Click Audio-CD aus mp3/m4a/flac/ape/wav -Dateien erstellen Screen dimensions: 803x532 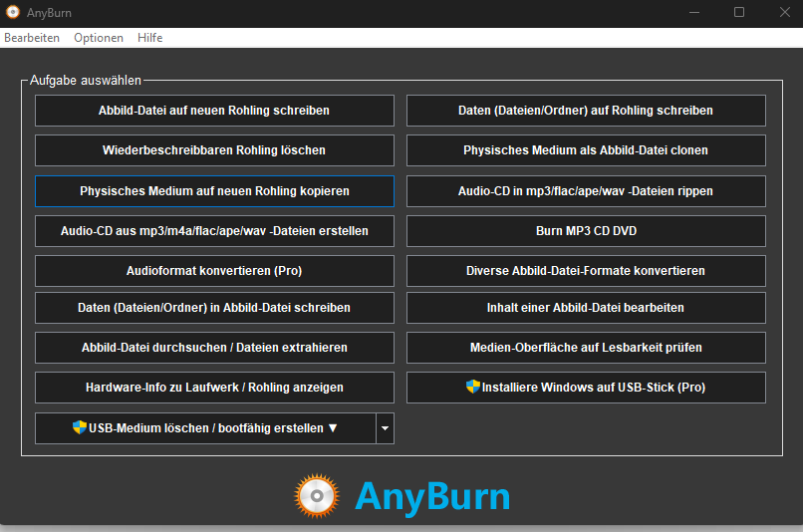tap(214, 231)
